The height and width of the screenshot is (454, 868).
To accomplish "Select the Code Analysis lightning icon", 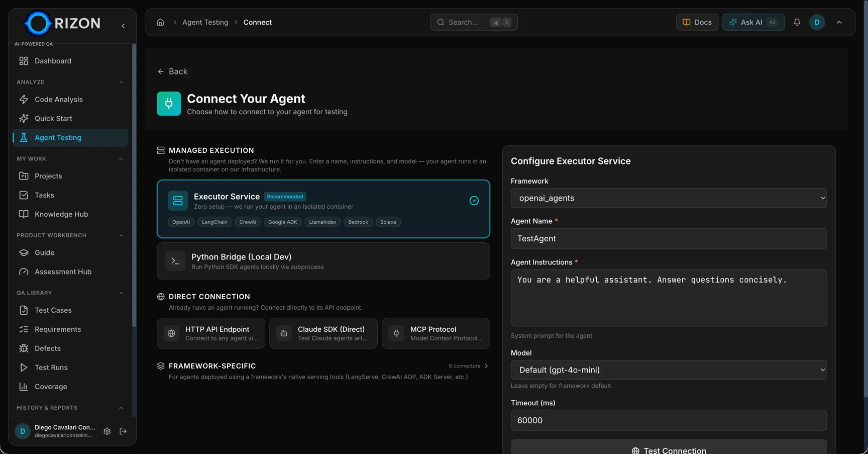I will [x=24, y=99].
